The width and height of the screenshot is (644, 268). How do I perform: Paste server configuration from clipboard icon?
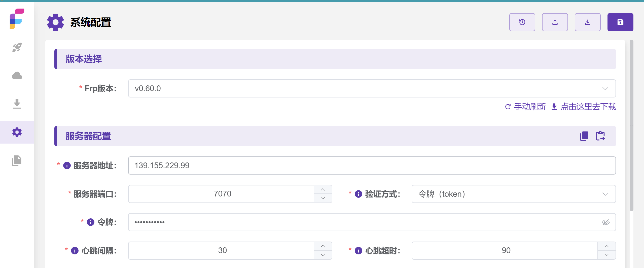coord(600,136)
